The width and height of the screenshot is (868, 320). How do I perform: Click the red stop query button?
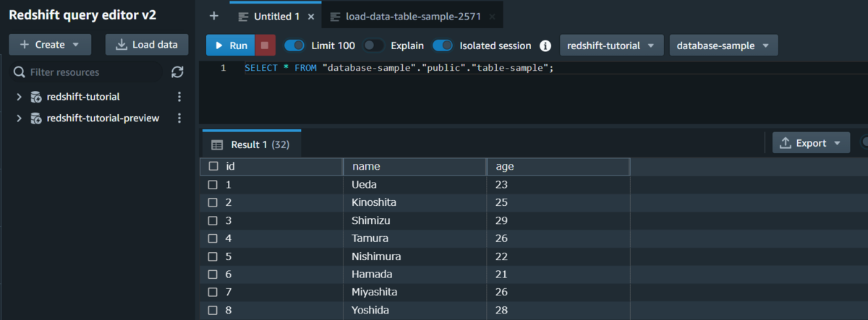(x=265, y=46)
